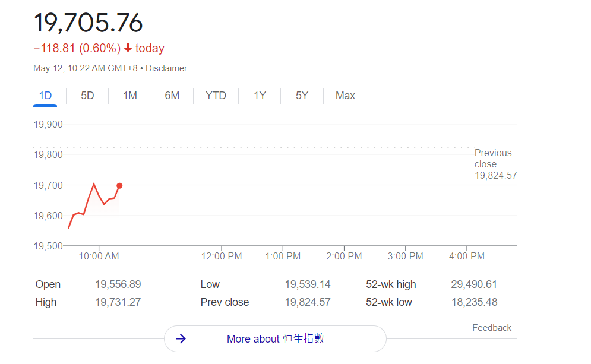Select the 1D time range tab
The height and width of the screenshot is (364, 591).
45,96
